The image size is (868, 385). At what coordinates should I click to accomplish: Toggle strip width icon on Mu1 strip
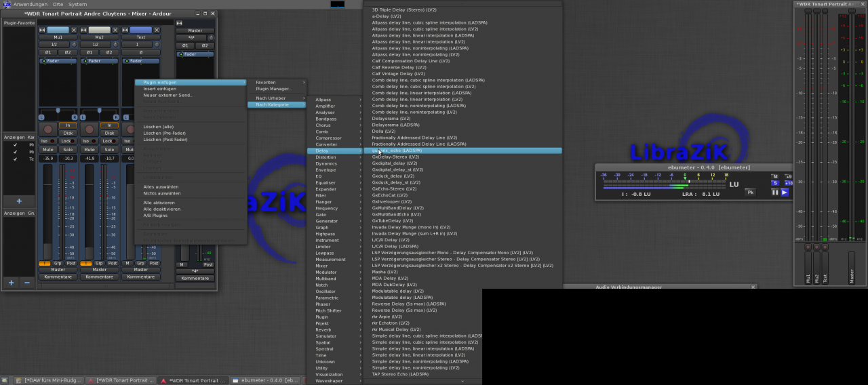point(42,30)
